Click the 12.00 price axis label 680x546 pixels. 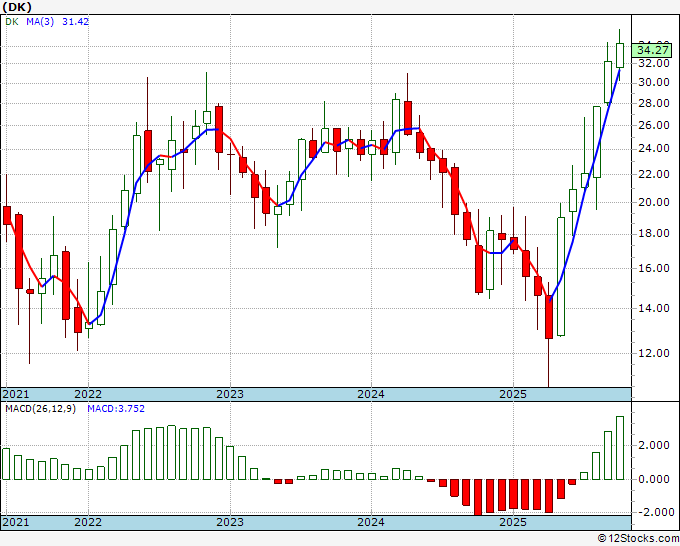654,353
